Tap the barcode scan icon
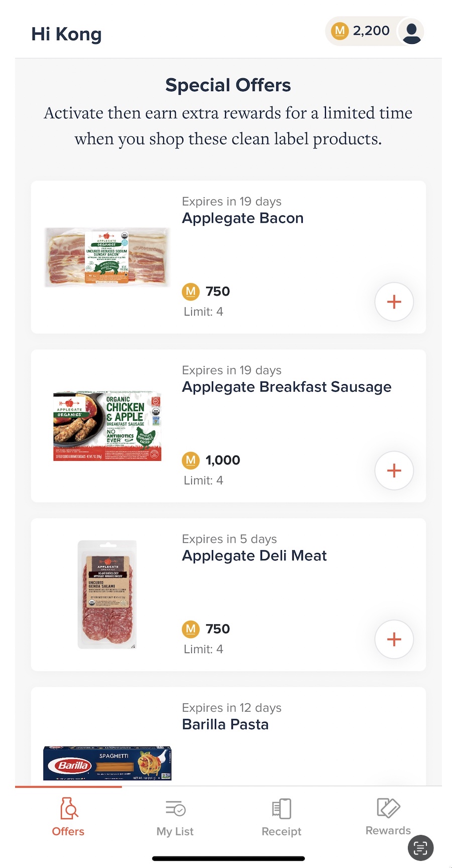This screenshot has width=452, height=868. pos(420,848)
